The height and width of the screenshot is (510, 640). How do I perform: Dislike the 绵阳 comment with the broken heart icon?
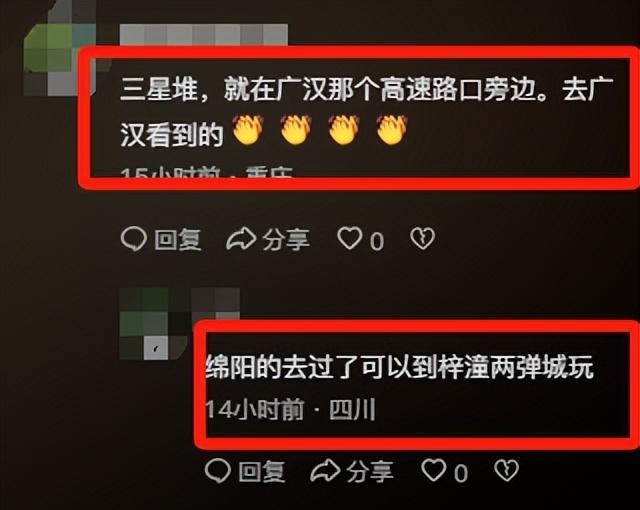click(507, 471)
